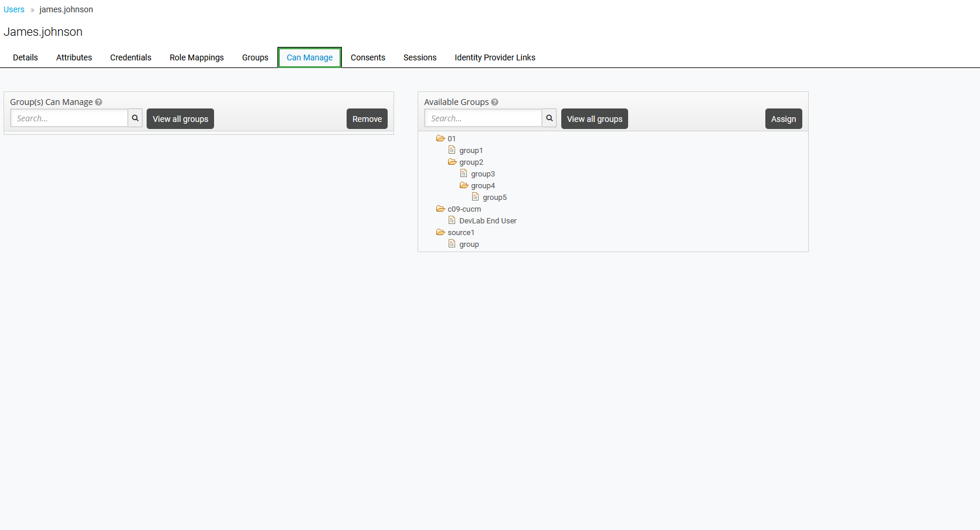Click the folder icon beside 01
Screen dimensions: 980x530
[440, 138]
